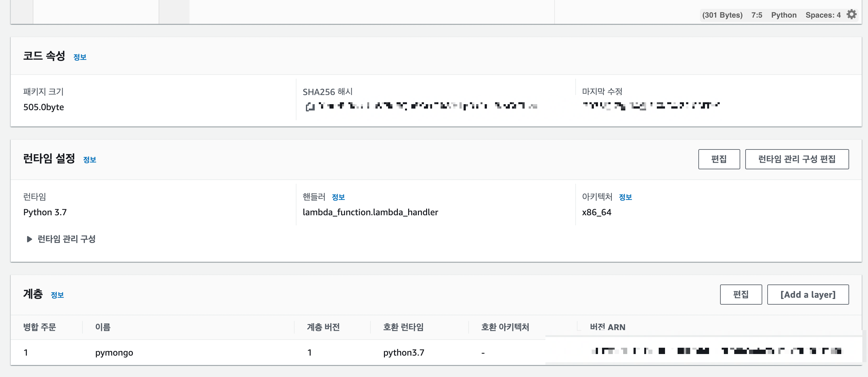The height and width of the screenshot is (377, 868).
Task: Select the pymongo layer row
Action: pyautogui.click(x=114, y=352)
